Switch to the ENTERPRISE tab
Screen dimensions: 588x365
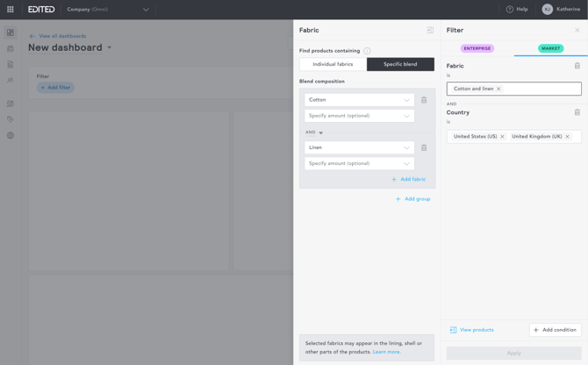tap(477, 48)
